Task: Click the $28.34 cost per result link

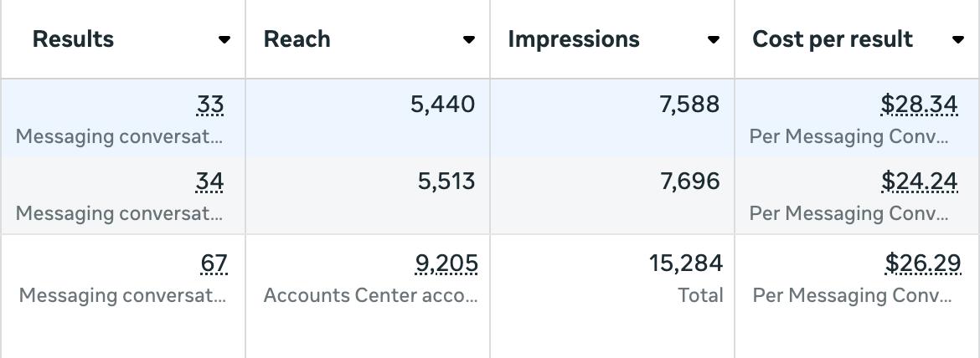Action: pyautogui.click(x=919, y=105)
